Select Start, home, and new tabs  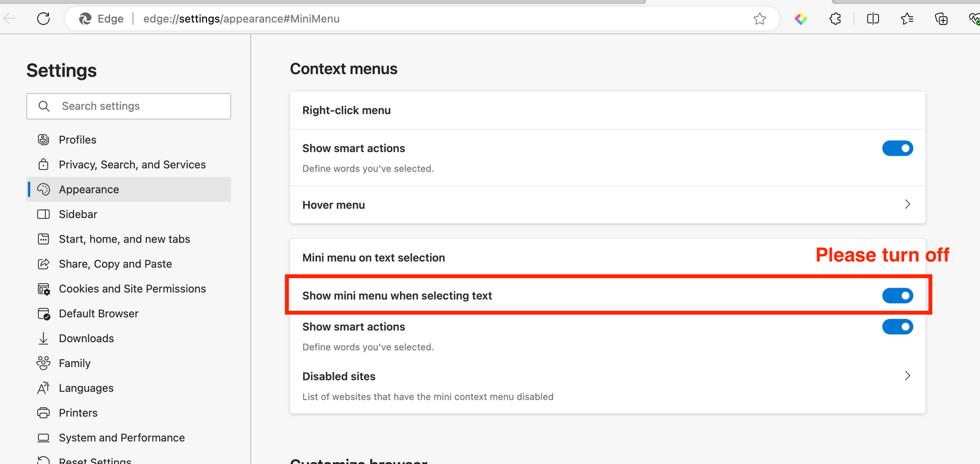(124, 238)
